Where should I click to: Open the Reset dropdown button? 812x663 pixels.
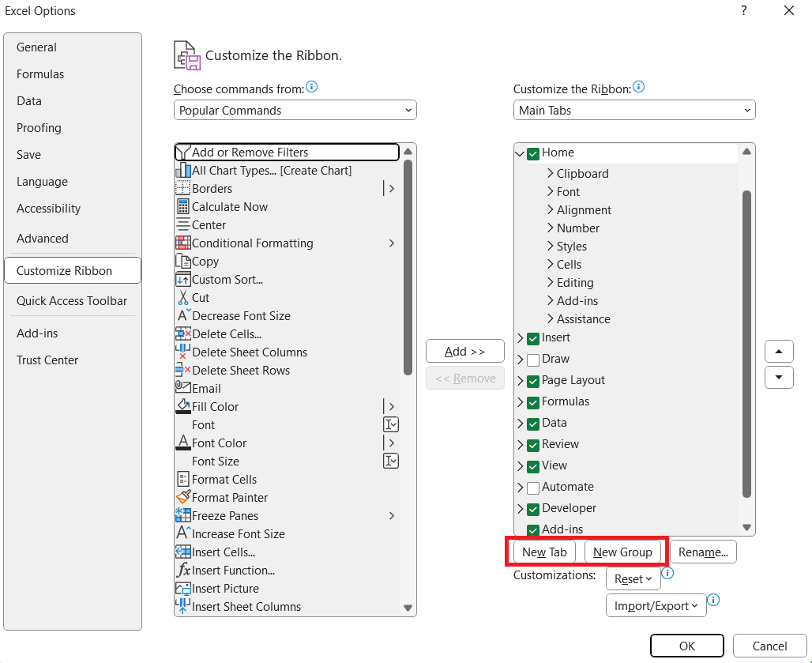[633, 578]
